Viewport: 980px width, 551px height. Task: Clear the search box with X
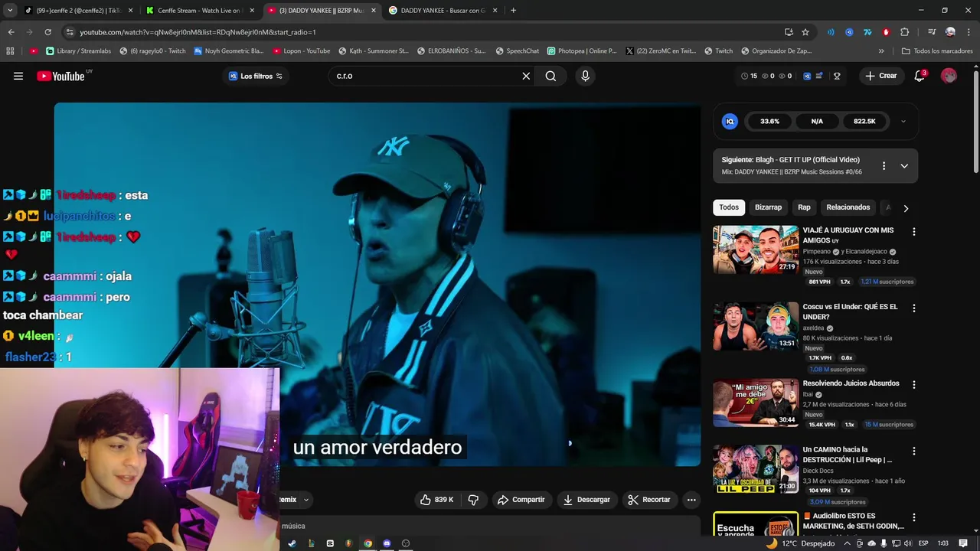tap(526, 76)
